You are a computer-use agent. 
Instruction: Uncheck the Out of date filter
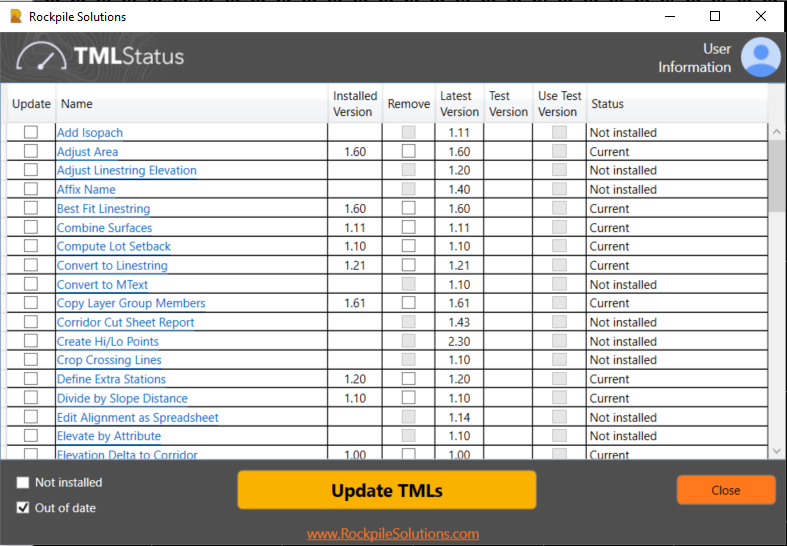23,507
